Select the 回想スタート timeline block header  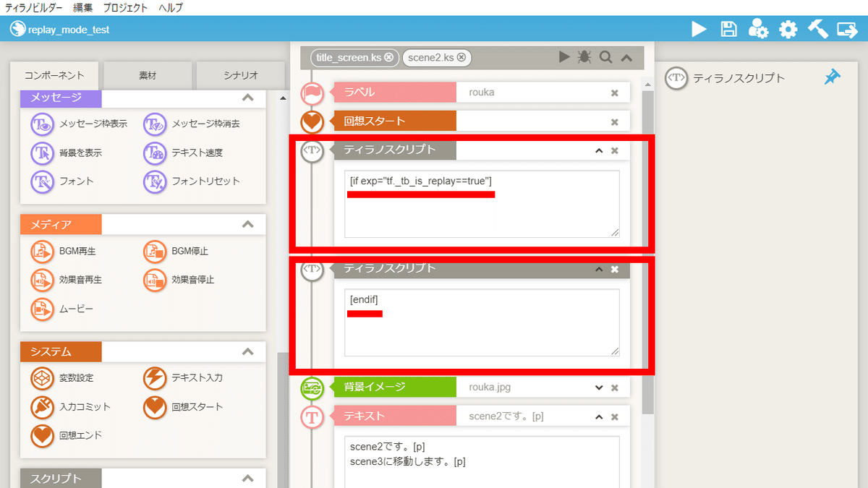click(x=394, y=121)
